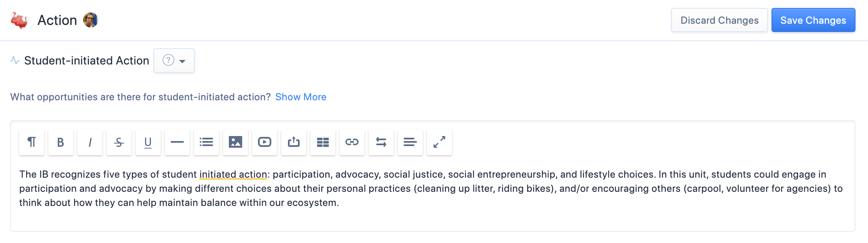Click Save Changes button
The image size is (868, 243).
[813, 20]
